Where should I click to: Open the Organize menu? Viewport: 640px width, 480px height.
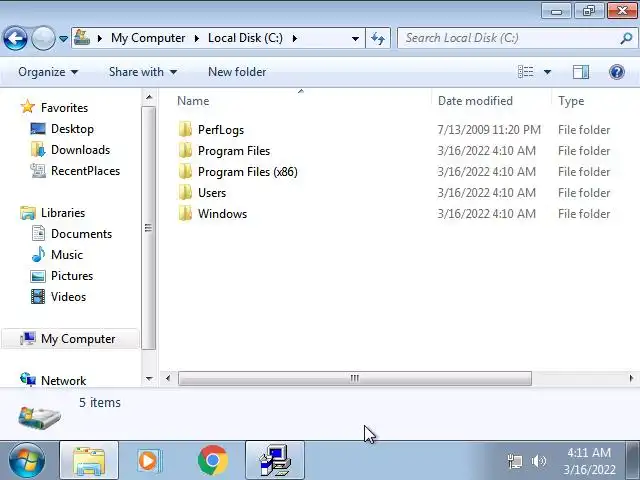[48, 72]
